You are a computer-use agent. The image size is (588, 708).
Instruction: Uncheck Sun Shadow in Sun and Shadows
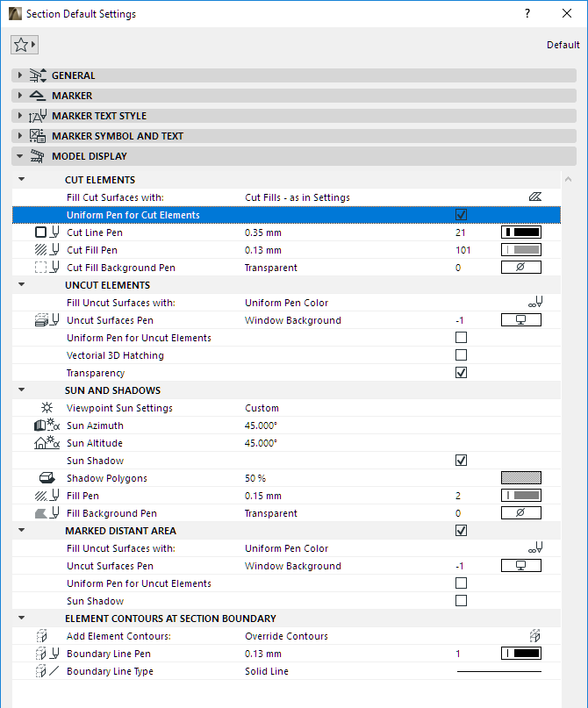pyautogui.click(x=461, y=460)
